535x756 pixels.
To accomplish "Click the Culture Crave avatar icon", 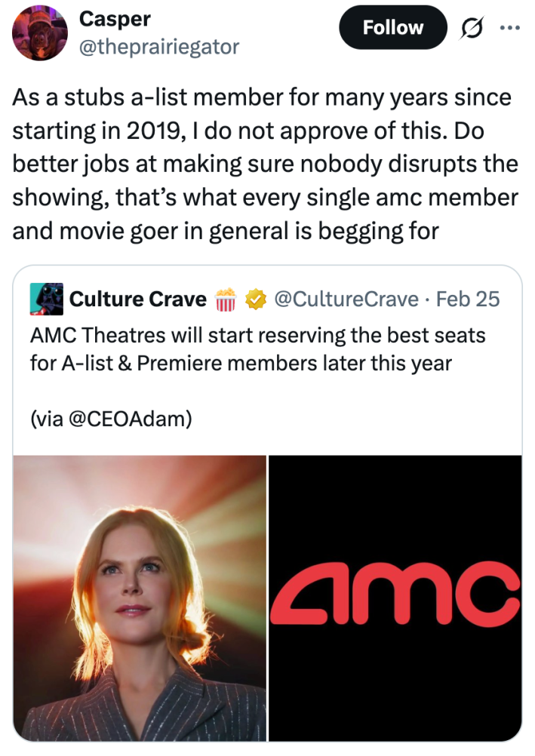I will click(46, 299).
